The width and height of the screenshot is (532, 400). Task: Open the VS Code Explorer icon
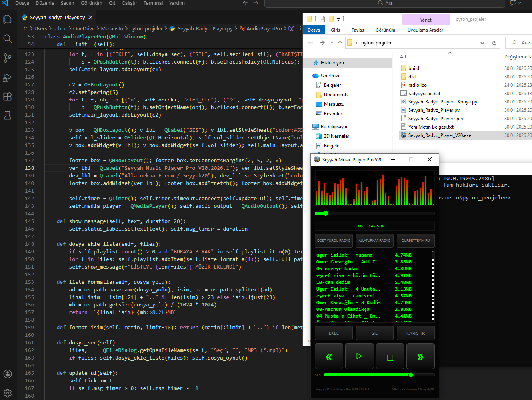[8, 19]
